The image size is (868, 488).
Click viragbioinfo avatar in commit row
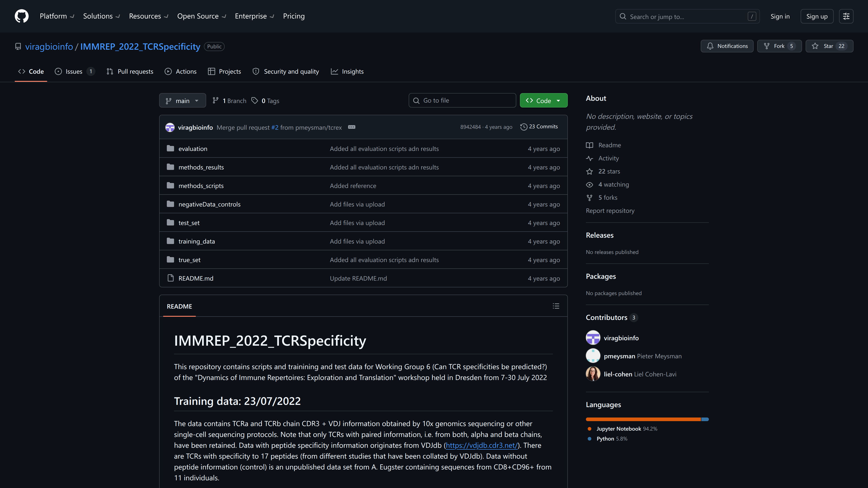click(x=170, y=127)
